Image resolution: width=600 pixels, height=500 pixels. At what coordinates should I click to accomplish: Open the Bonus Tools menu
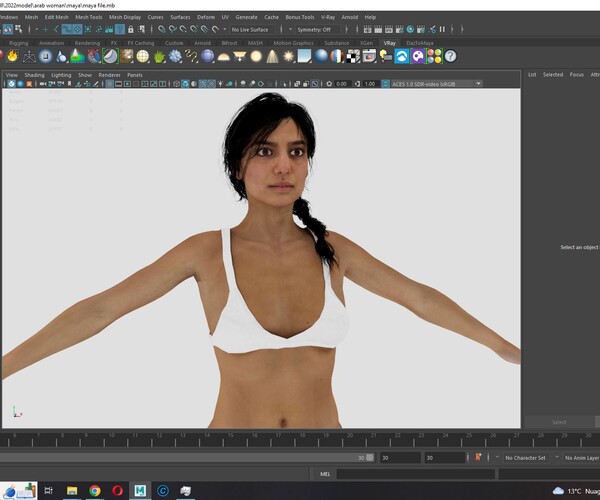(x=300, y=17)
